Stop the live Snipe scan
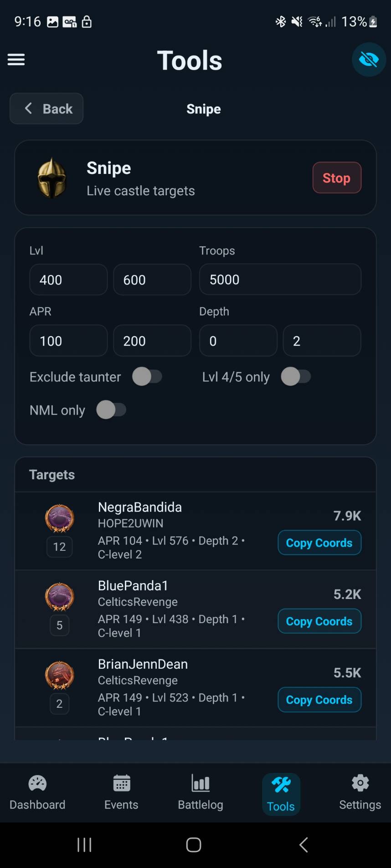Image resolution: width=391 pixels, height=868 pixels. point(337,178)
